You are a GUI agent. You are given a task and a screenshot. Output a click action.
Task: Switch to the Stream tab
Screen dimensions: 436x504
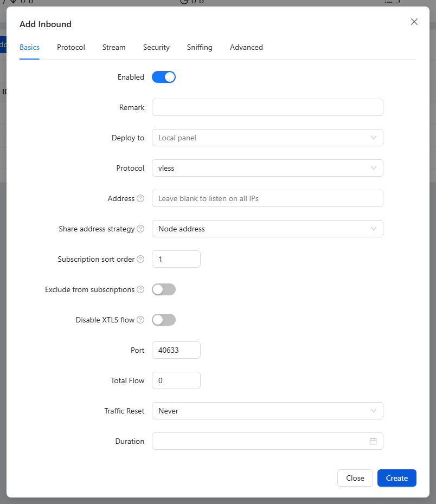tap(114, 47)
